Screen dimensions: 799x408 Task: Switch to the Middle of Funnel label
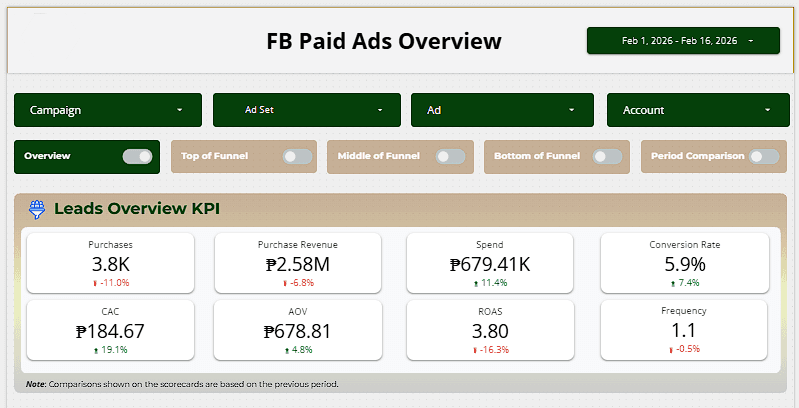pos(379,156)
